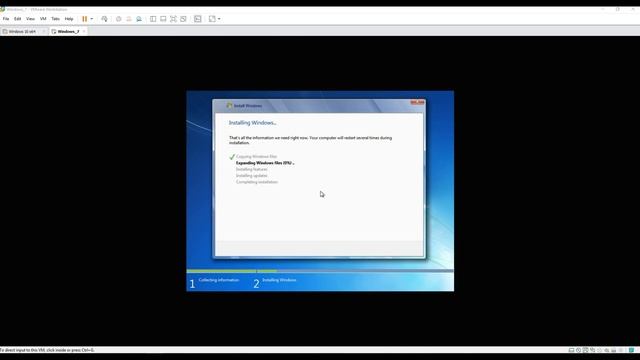The image size is (640, 360).
Task: Select the Windows_7 VM tab
Action: pyautogui.click(x=68, y=31)
